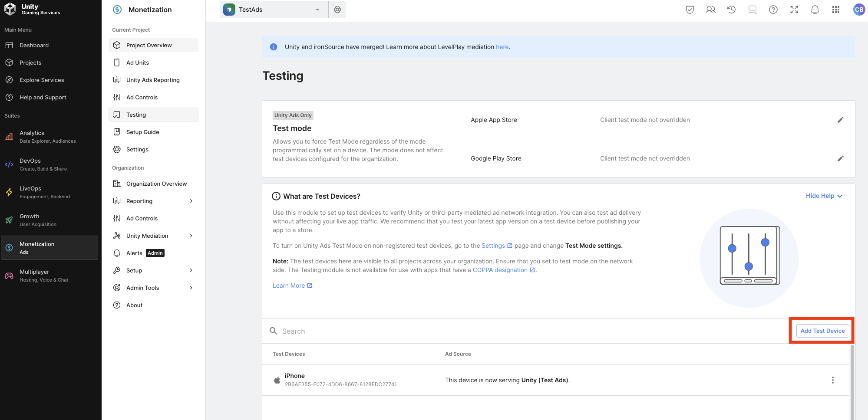This screenshot has width=868, height=420.
Task: Open the COPPA designation link
Action: [504, 270]
